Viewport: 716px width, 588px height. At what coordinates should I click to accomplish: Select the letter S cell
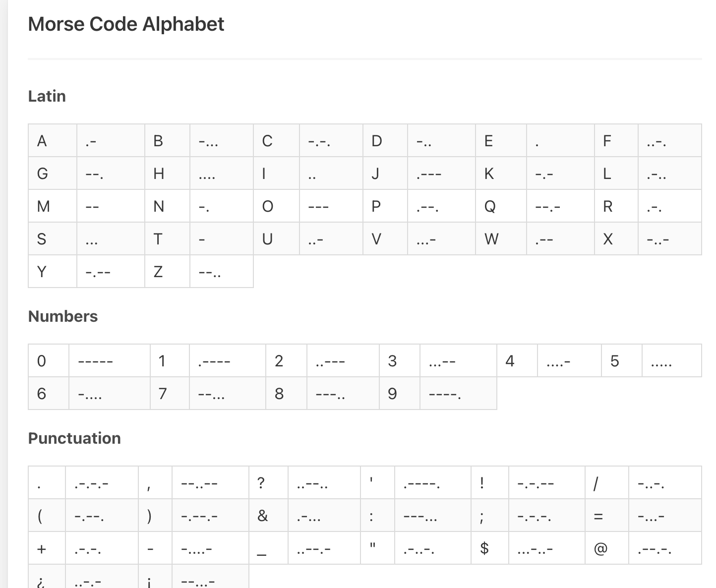[53, 239]
